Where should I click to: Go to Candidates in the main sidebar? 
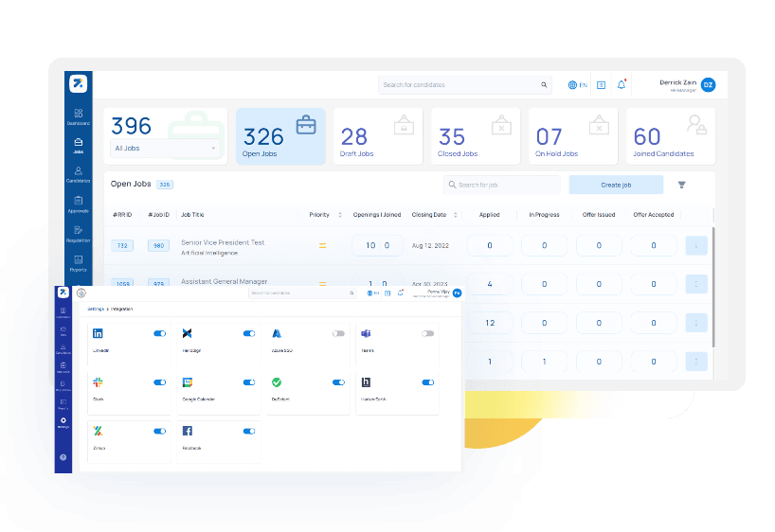tap(79, 174)
